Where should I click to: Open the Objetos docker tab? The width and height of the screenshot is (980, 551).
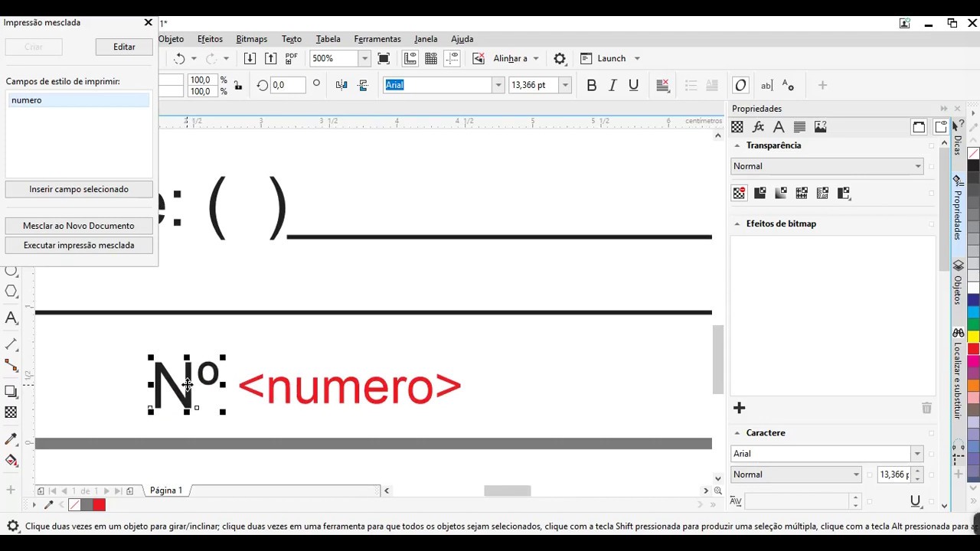click(957, 284)
